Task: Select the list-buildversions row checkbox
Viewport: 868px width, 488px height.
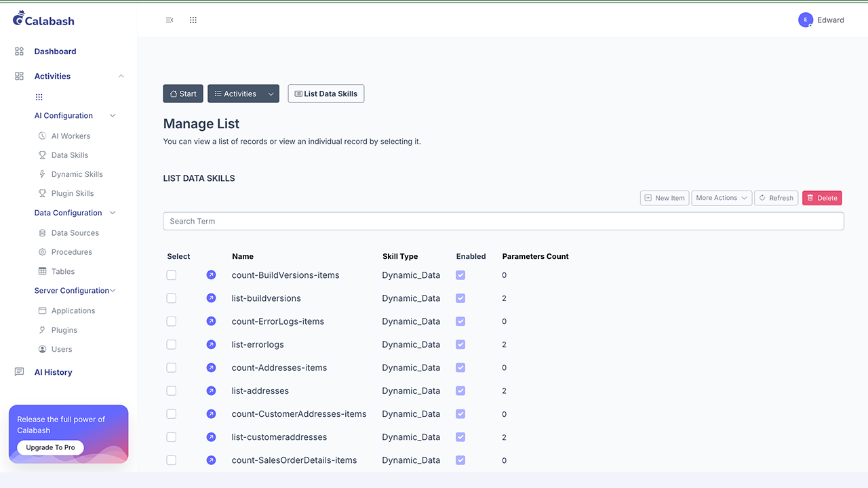Action: (x=172, y=298)
